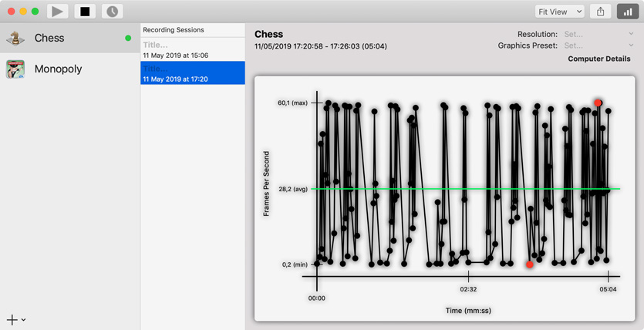Select session 11 May 2019 at 17:20
Viewport: 644px width, 330px height.
click(x=192, y=73)
